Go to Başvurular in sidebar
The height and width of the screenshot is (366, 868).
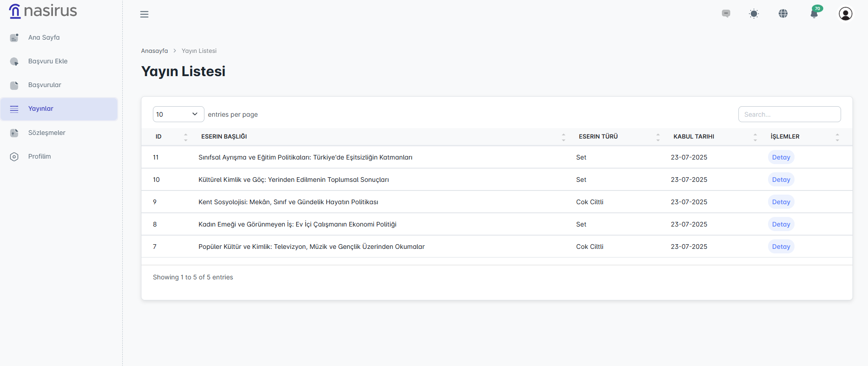coord(45,85)
